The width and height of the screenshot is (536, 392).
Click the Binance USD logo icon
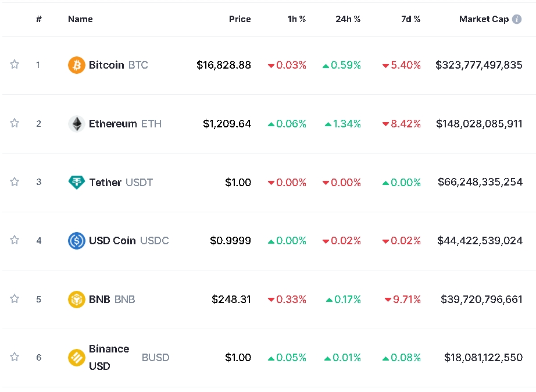click(x=76, y=358)
